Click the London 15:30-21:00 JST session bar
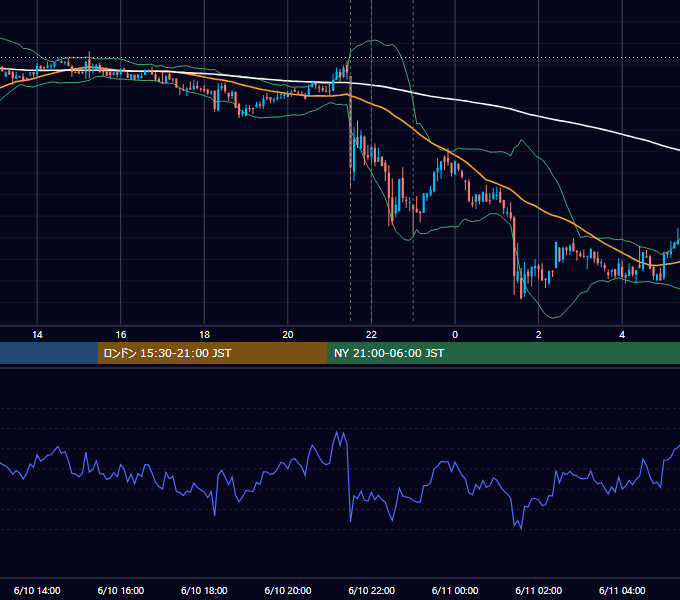Image resolution: width=680 pixels, height=600 pixels. (212, 353)
